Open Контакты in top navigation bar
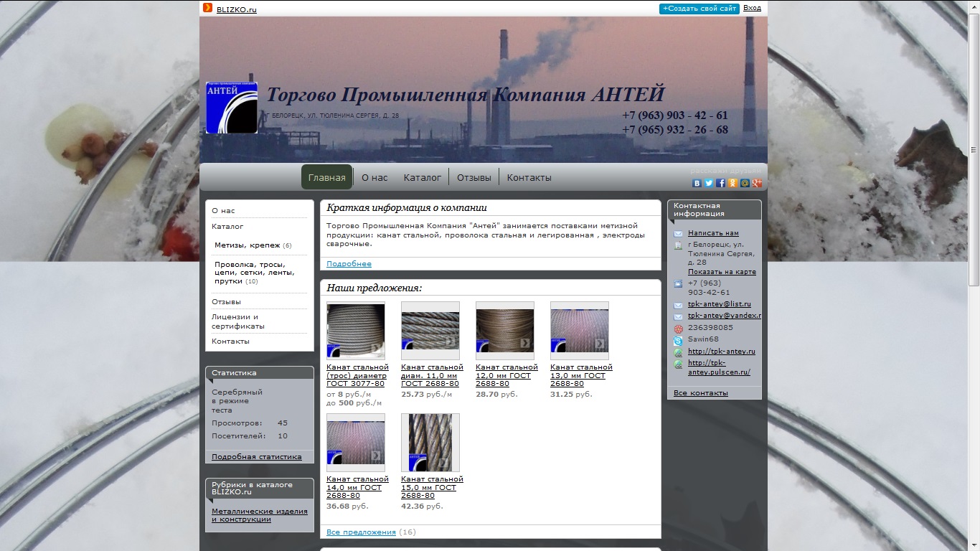The image size is (980, 551). 529,177
